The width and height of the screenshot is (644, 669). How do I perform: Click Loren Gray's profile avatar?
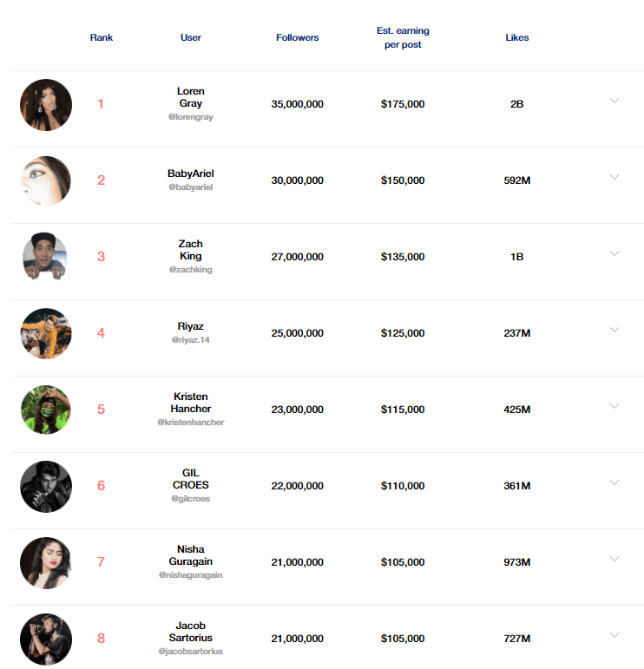tap(46, 105)
